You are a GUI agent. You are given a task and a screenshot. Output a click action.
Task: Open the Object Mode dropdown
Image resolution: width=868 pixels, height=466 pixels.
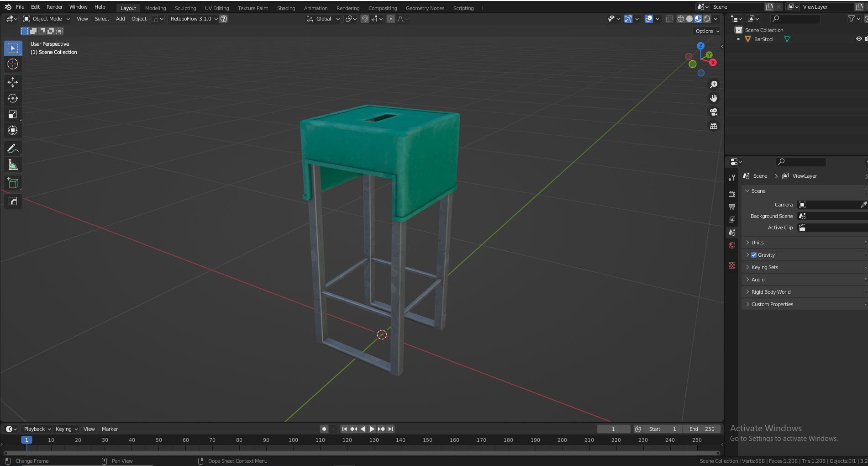pyautogui.click(x=47, y=19)
